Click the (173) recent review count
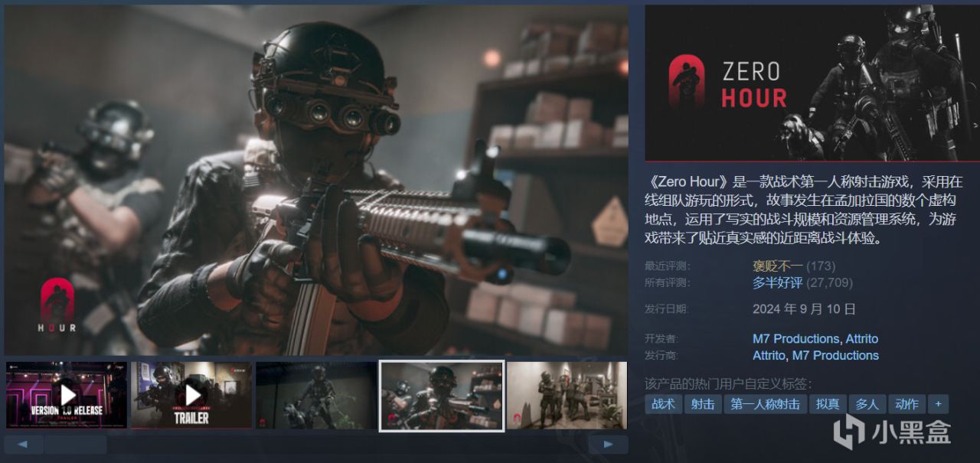Viewport: 980px width, 463px height. (x=821, y=266)
